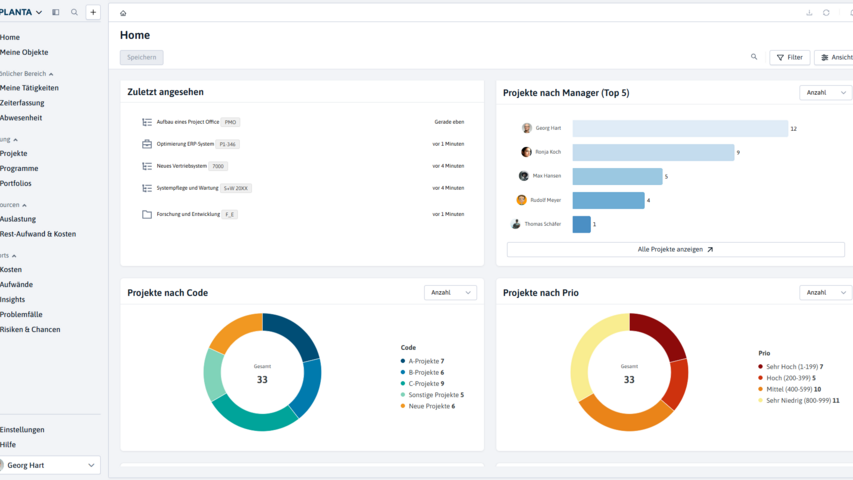Open Zeiterfassung
This screenshot has width=853, height=480.
(x=22, y=103)
